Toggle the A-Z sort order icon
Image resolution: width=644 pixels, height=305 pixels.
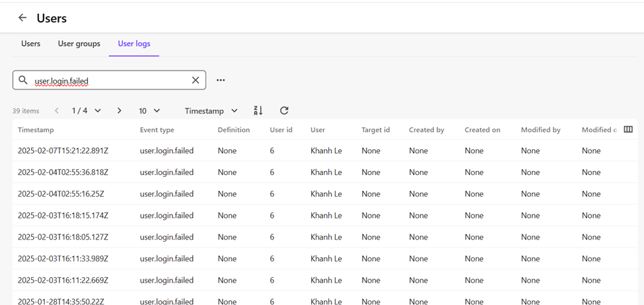[x=258, y=111]
